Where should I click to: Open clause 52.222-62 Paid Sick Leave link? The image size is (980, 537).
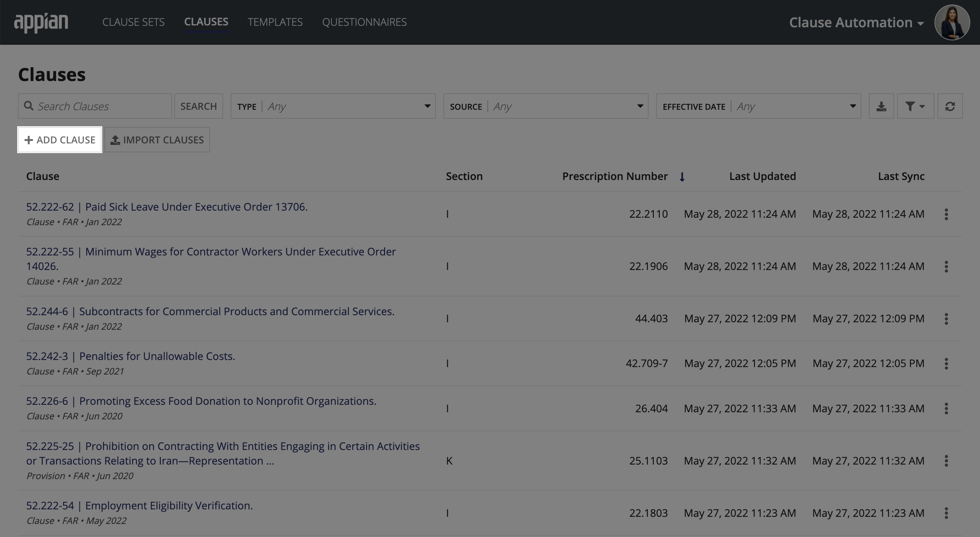[x=167, y=207]
